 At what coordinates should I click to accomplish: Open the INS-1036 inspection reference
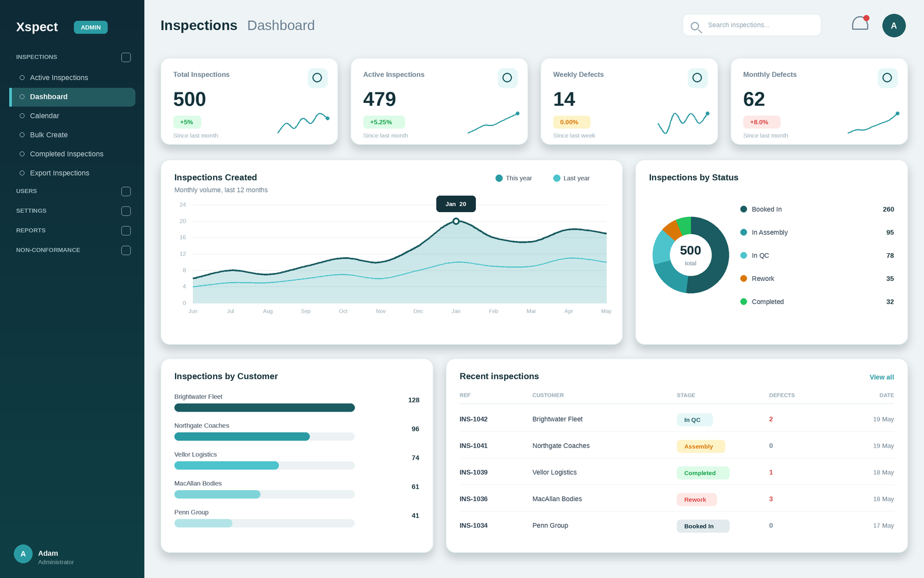tap(474, 499)
